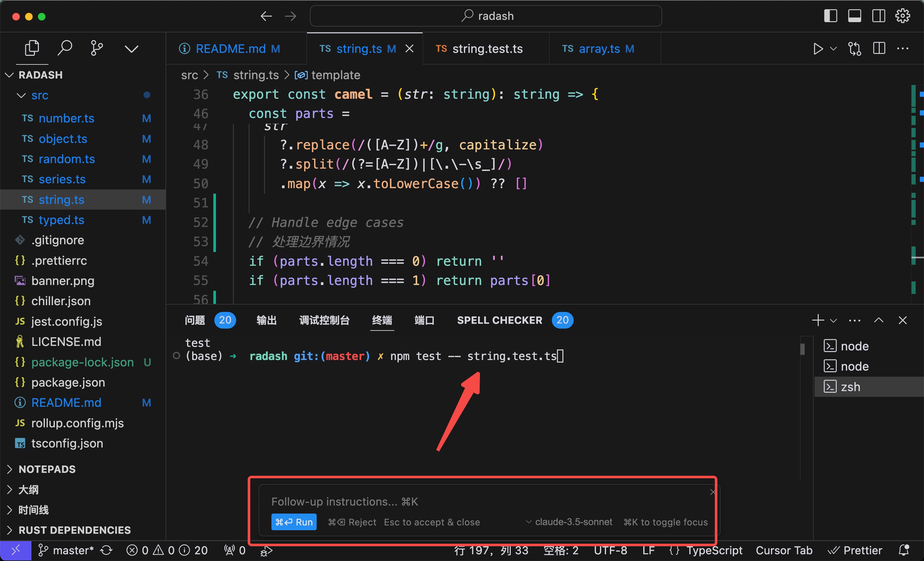Collapse the src folder
924x561 pixels.
coord(21,95)
